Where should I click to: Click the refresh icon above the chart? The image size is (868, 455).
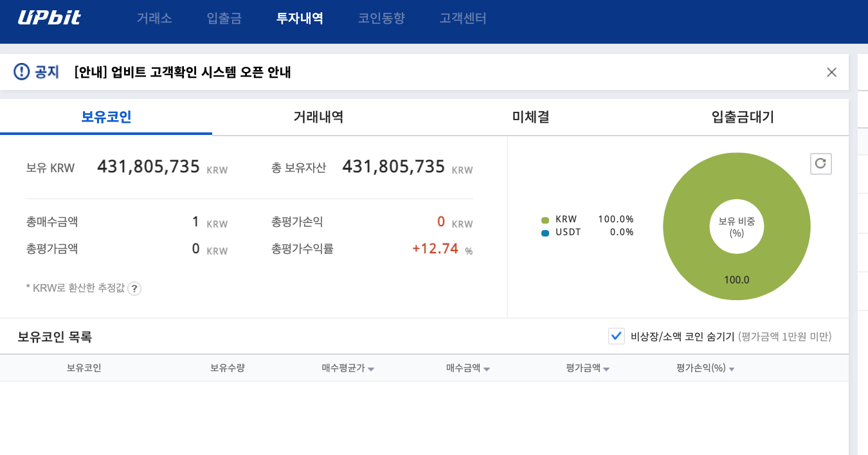pyautogui.click(x=820, y=163)
